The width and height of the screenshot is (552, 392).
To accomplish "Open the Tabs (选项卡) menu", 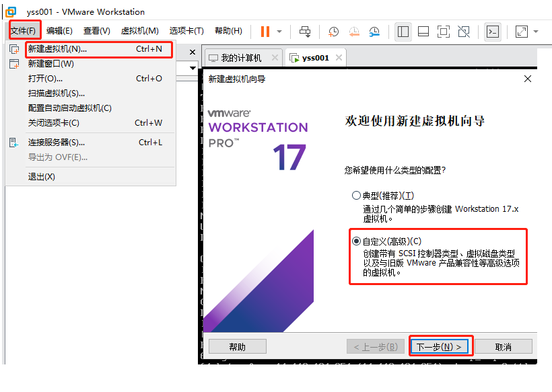I will pyautogui.click(x=186, y=31).
